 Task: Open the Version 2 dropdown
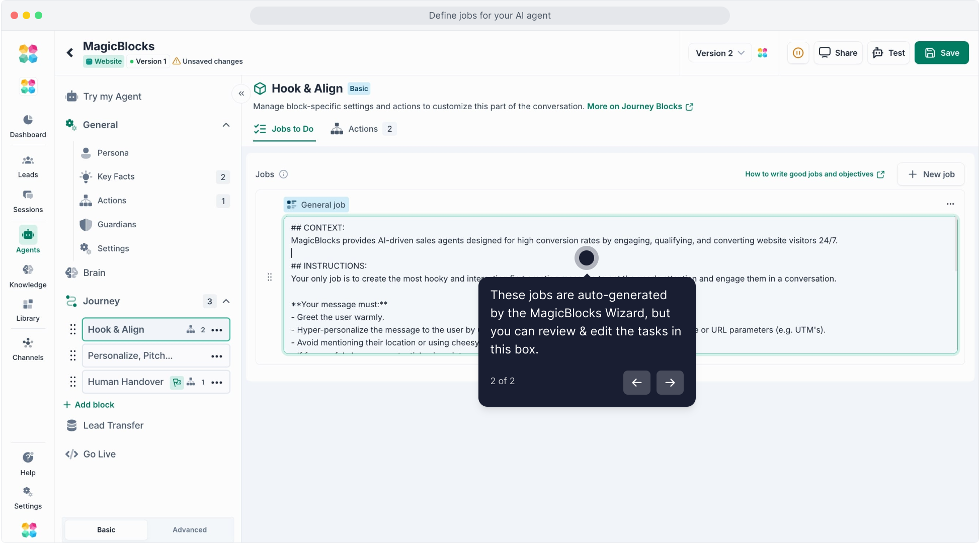click(719, 53)
